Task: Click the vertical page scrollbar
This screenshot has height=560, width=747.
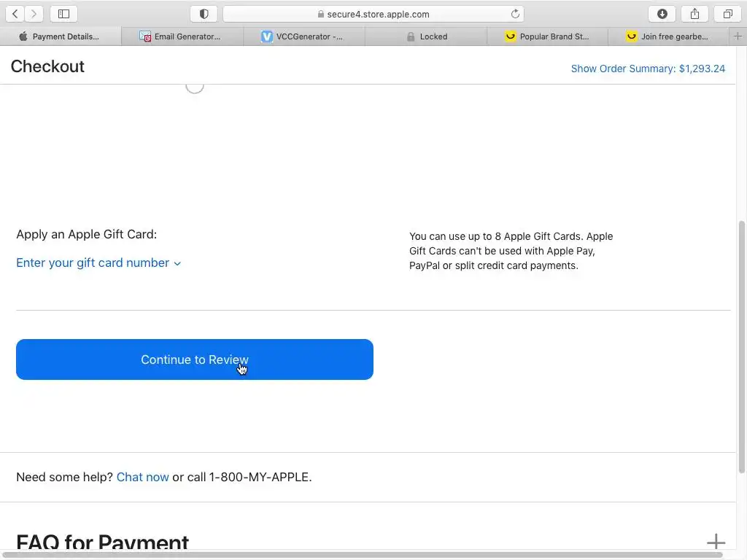Action: 741,346
